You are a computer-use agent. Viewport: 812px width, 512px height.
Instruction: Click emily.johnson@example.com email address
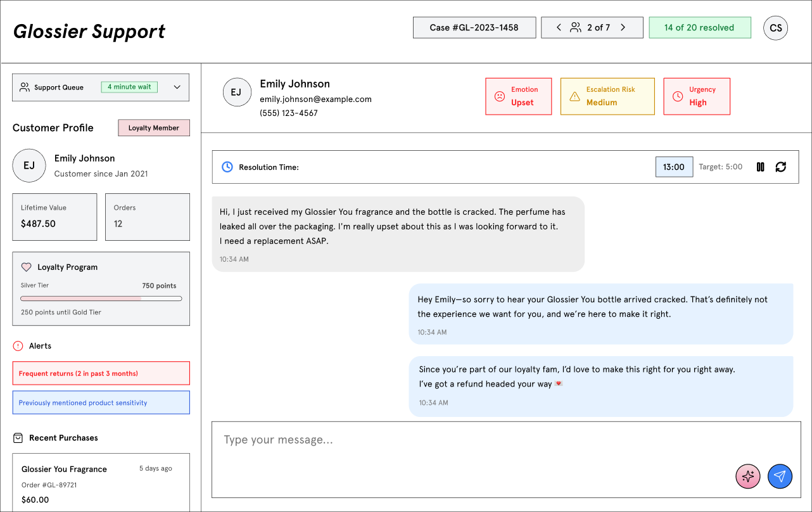click(315, 99)
